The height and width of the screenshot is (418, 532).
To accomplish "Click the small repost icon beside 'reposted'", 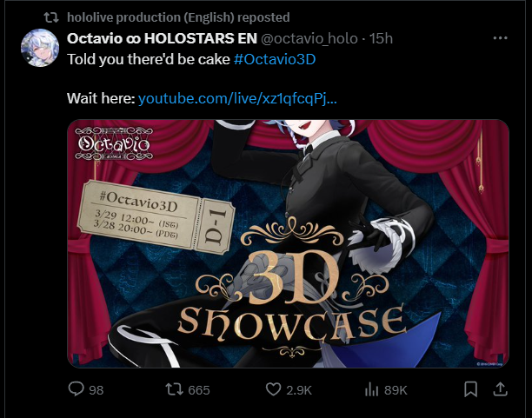I will [x=51, y=17].
